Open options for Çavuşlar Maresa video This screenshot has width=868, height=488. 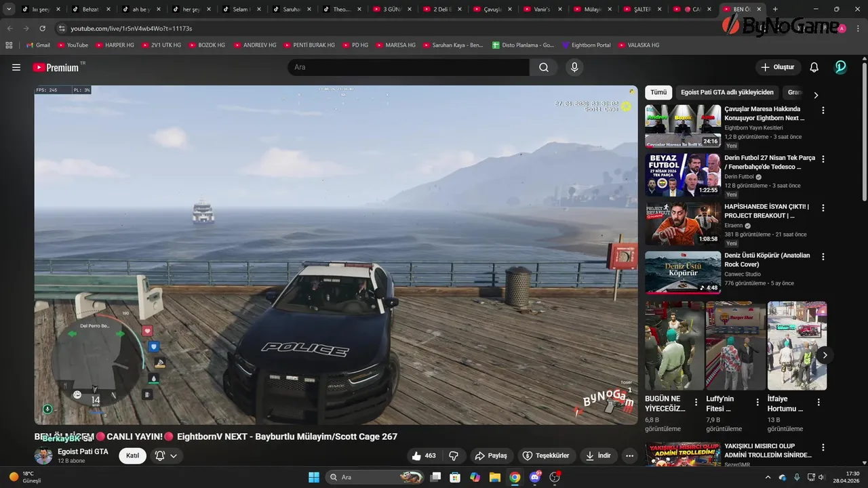(823, 110)
